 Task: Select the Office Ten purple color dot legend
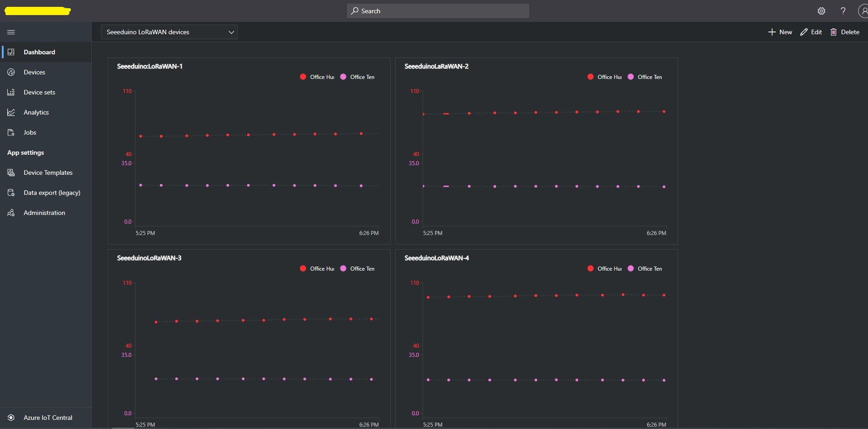point(343,77)
